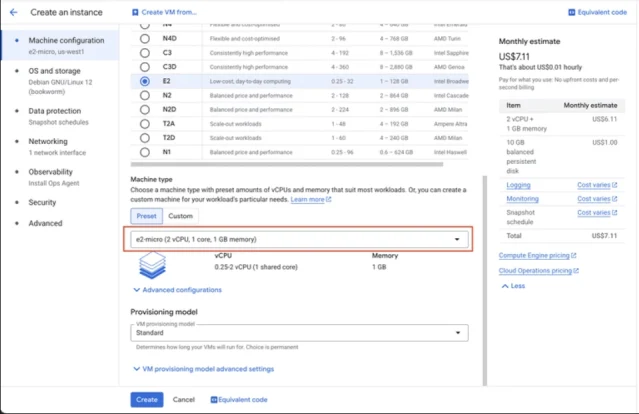The height and width of the screenshot is (414, 639).
Task: Switch to the Custom tab
Action: pyautogui.click(x=181, y=216)
